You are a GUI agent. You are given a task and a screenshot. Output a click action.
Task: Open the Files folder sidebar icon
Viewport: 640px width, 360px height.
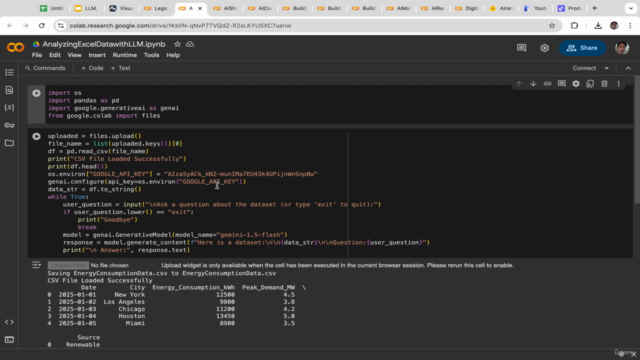9,143
